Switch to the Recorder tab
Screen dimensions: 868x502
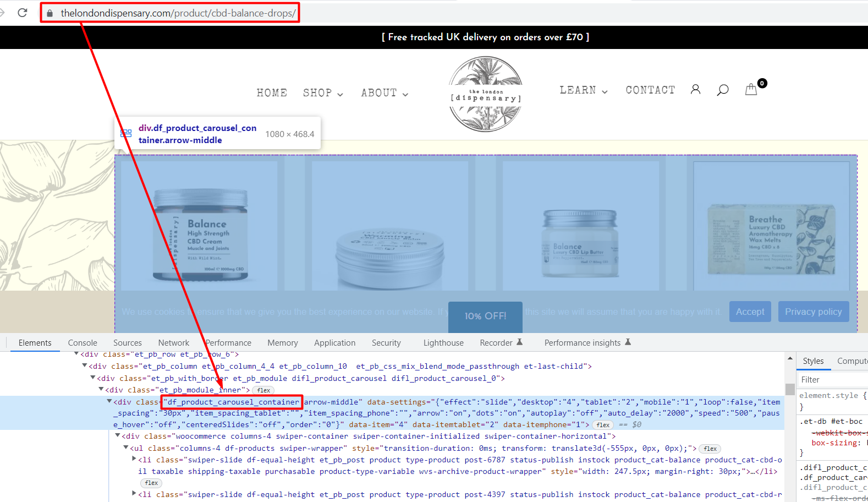pos(501,343)
